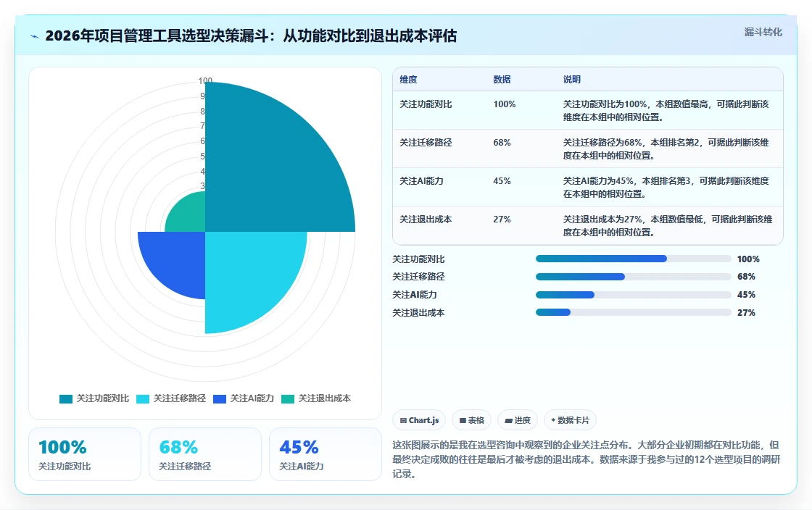
Task: Click the 68% 关注迁移路径 progress bar
Action: 633,277
